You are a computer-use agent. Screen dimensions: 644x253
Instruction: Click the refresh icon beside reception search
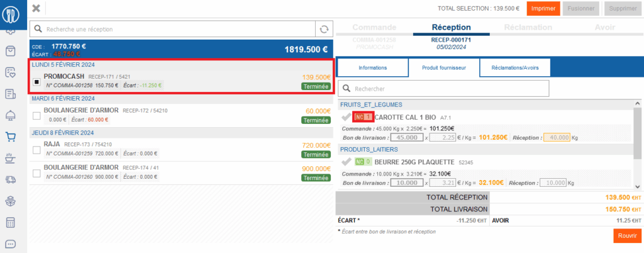click(324, 29)
